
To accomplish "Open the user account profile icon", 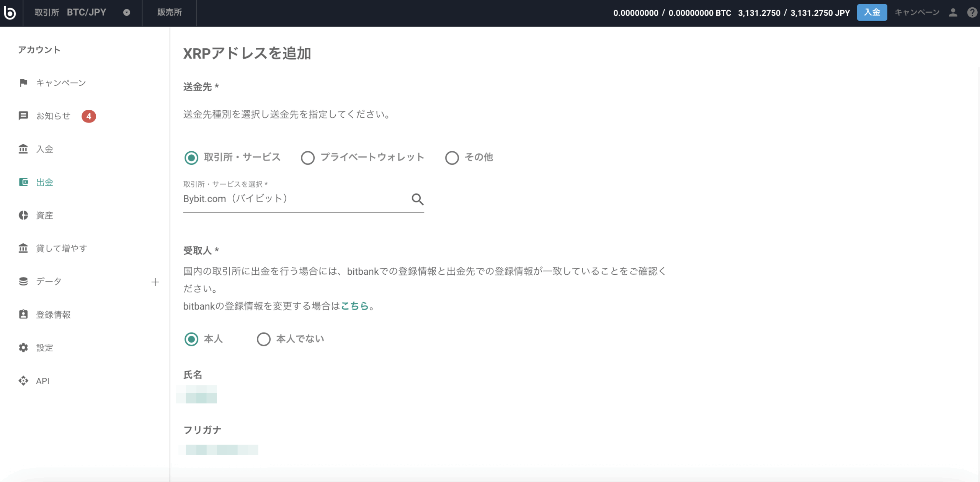I will [953, 13].
